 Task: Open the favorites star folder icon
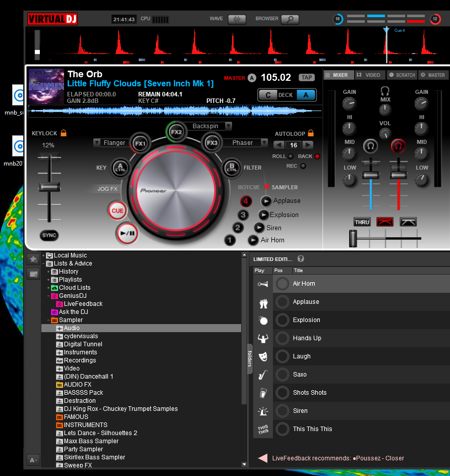[x=33, y=259]
